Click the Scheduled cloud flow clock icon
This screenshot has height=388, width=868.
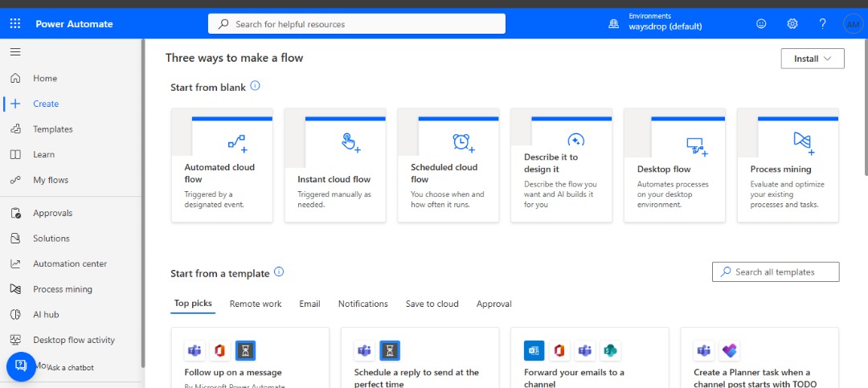(x=464, y=143)
